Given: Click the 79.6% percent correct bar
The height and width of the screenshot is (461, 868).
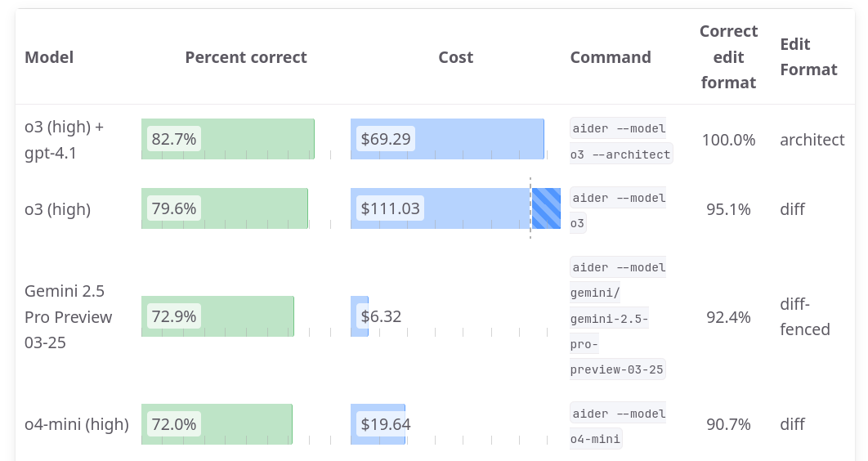Looking at the screenshot, I should (225, 208).
